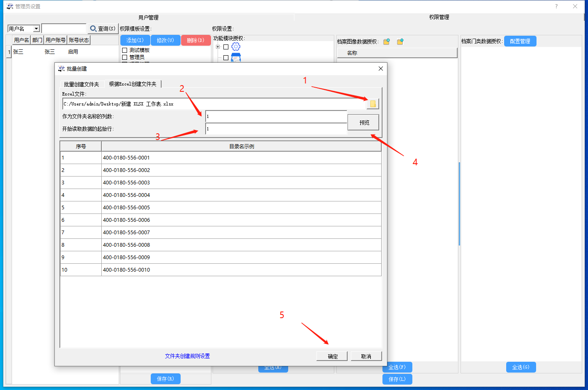Switch to the 批量创建文件夹 tab
The height and width of the screenshot is (390, 588).
[81, 84]
